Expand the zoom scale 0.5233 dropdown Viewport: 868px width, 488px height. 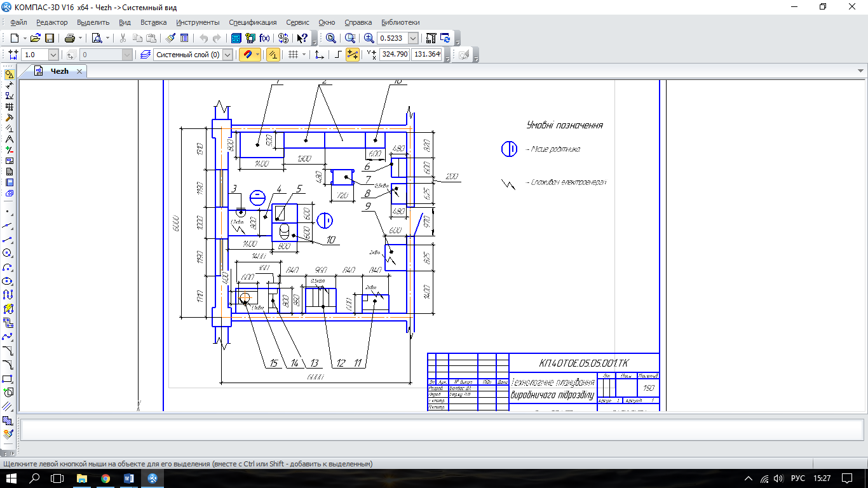coord(413,38)
